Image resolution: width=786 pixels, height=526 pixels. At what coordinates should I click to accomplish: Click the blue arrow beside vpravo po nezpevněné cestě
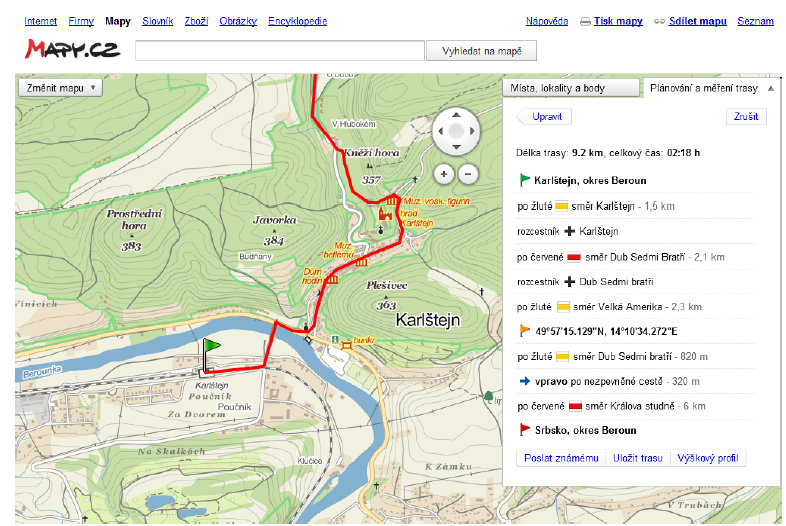click(525, 381)
